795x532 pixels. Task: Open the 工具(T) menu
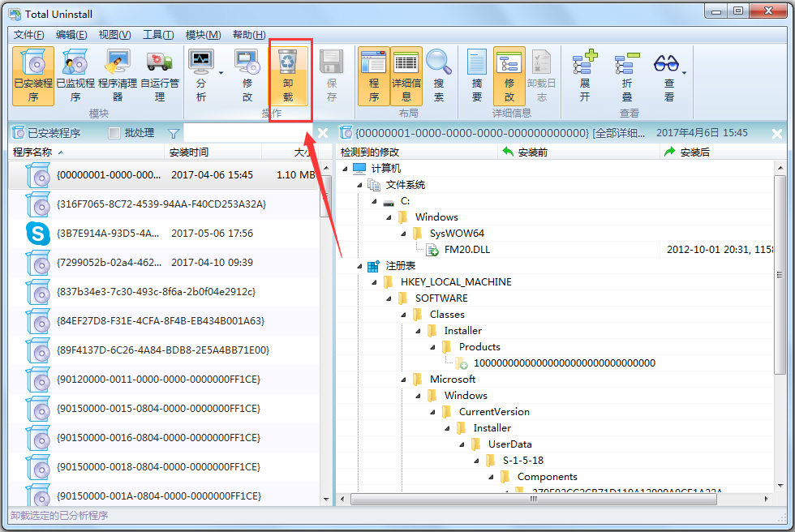coord(157,35)
